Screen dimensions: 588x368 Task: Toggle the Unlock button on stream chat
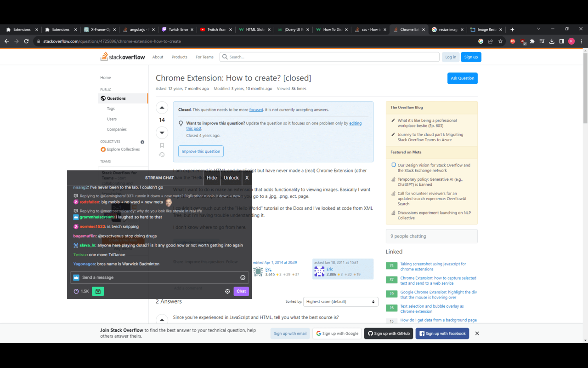(x=231, y=178)
